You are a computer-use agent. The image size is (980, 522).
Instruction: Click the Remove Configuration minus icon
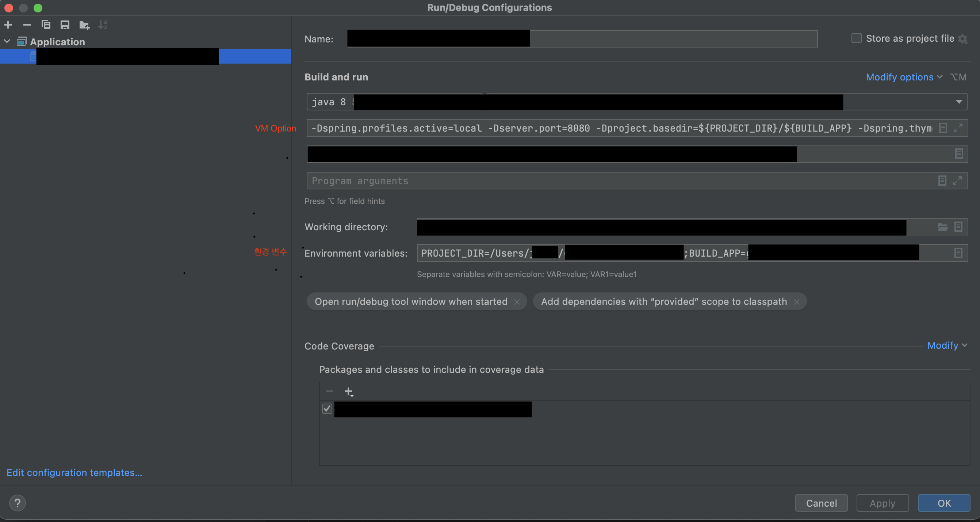coord(27,25)
